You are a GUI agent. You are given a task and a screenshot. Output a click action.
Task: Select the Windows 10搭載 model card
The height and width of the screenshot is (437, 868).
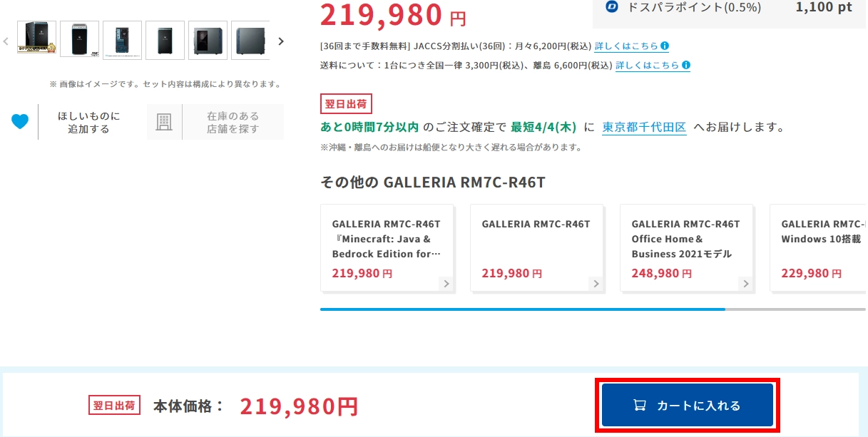pos(819,247)
